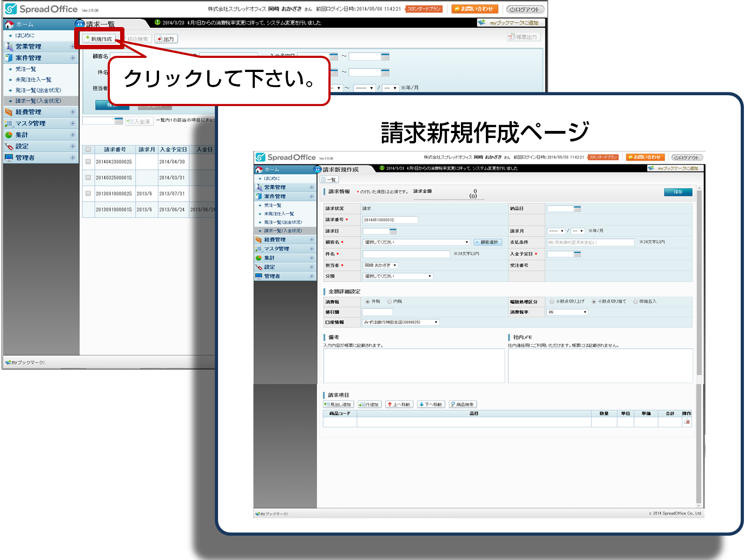Click 保存 button in 請求新規作成 page
The image size is (745, 560).
[678, 192]
